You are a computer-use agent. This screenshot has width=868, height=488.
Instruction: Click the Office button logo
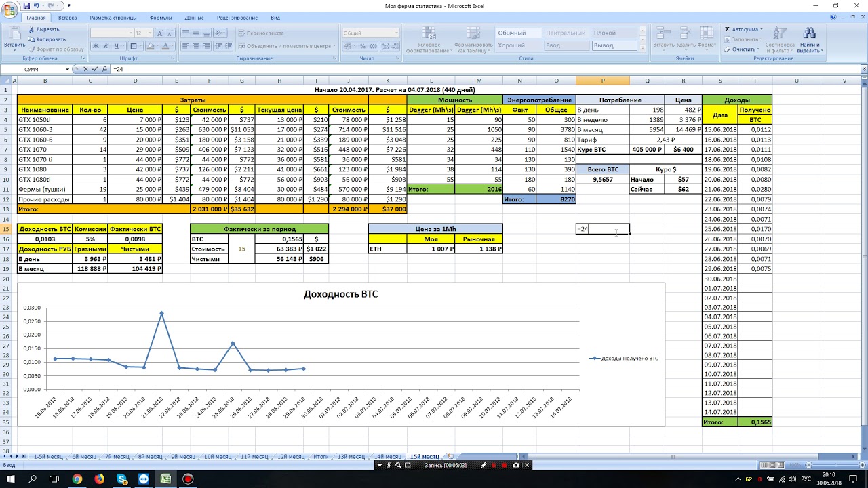[x=11, y=10]
